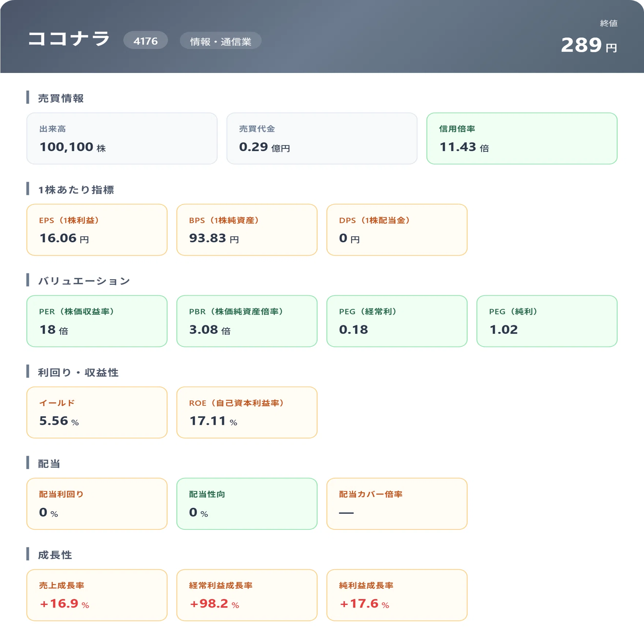The image size is (644, 644).
Task: Click the 終値 label in header
Action: click(609, 23)
